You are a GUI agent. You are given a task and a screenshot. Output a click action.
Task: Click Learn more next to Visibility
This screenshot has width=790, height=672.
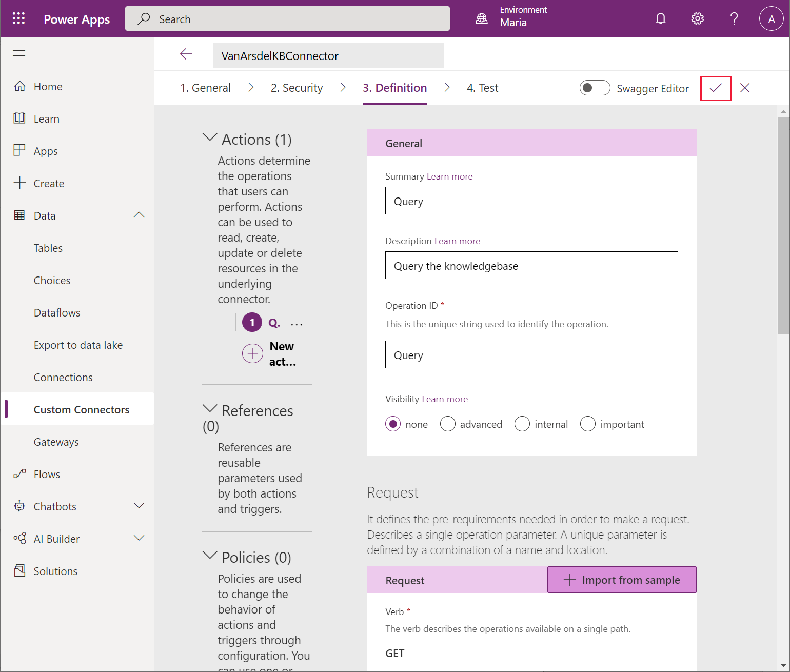click(x=445, y=399)
